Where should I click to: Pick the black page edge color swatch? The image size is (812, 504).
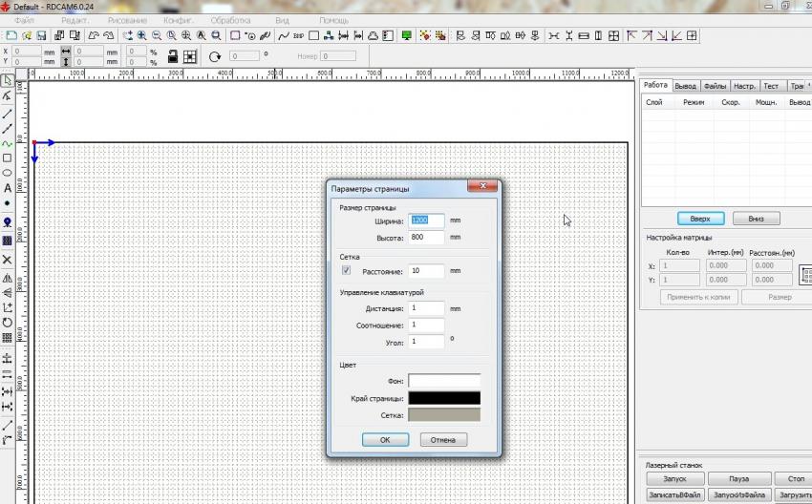click(x=444, y=398)
